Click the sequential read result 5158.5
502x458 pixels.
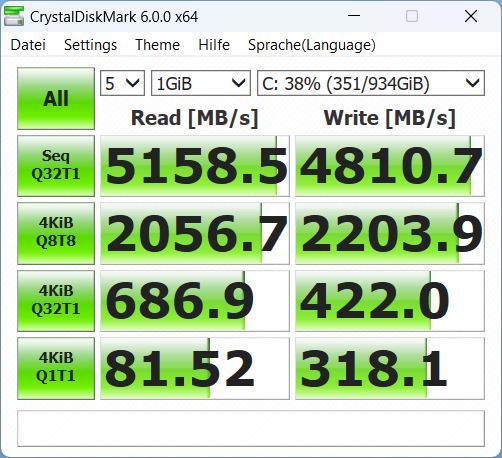[x=195, y=166]
